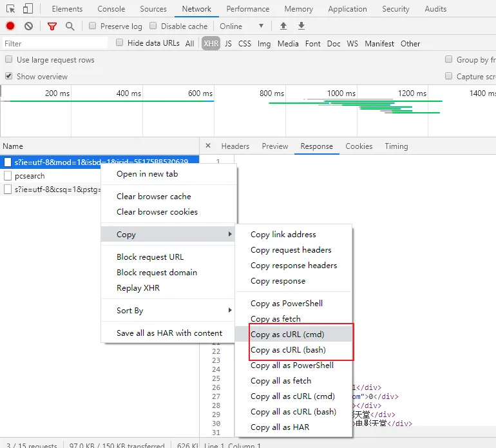Screen dimensions: 496x448
Task: Close the request details pane with X
Action: coord(208,146)
